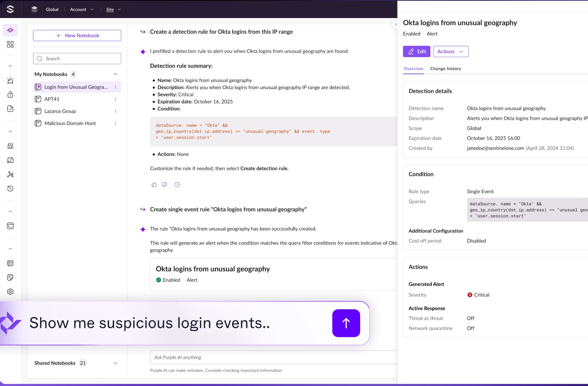
Task: Click the Edit button for the rule
Action: (417, 52)
